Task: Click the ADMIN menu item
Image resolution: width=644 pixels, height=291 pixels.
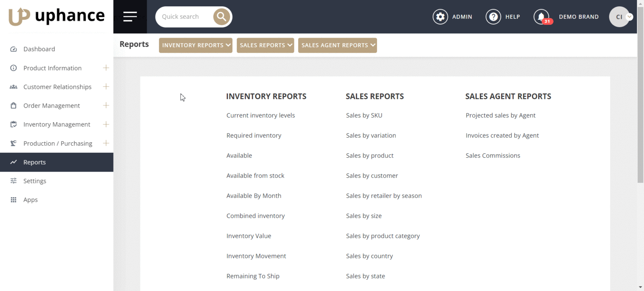Action: [x=462, y=17]
